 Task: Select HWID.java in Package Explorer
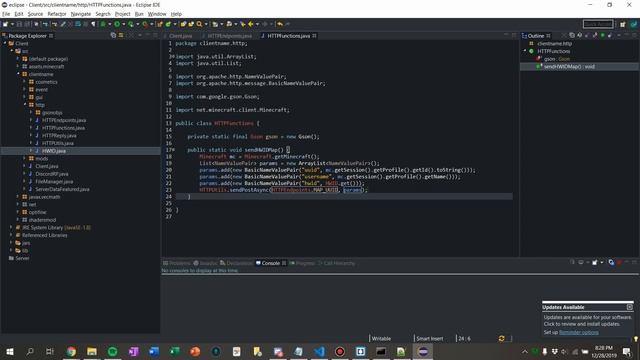point(53,151)
